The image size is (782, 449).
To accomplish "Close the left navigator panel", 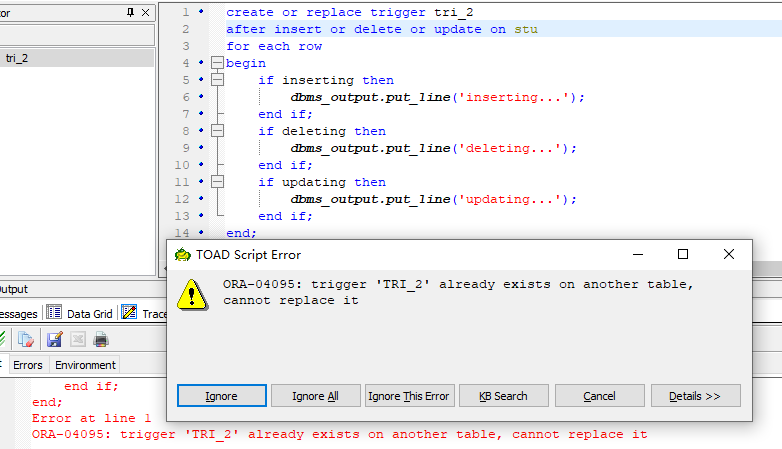I will click(x=145, y=12).
